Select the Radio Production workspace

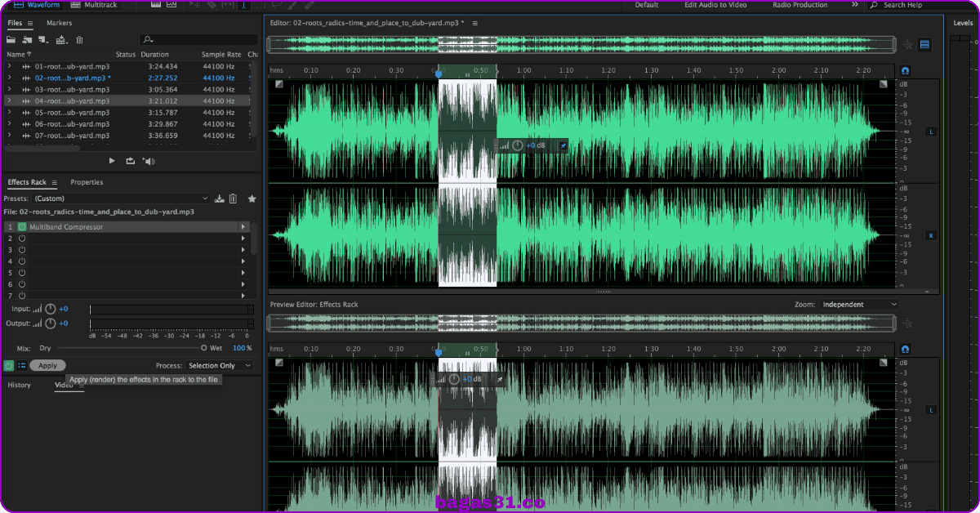pos(800,5)
